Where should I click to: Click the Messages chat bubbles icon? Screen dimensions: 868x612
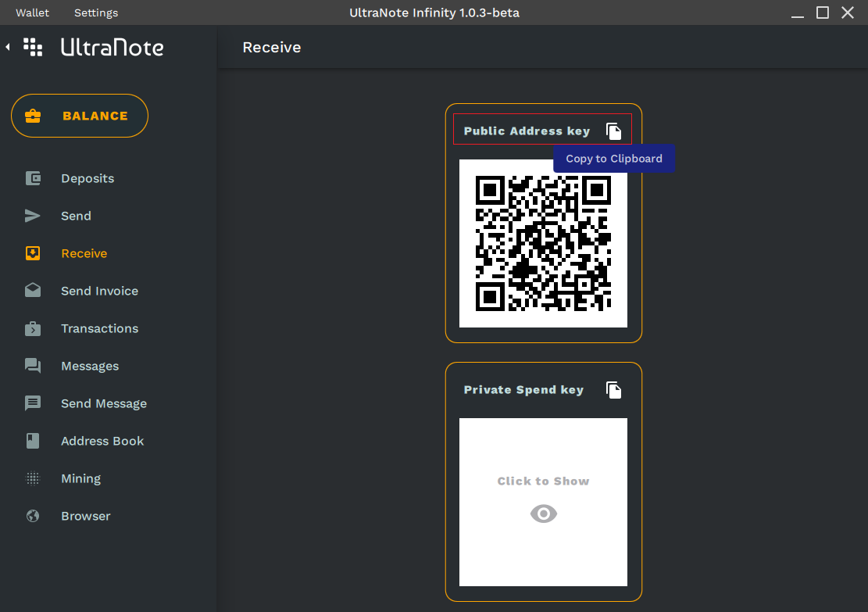[33, 366]
